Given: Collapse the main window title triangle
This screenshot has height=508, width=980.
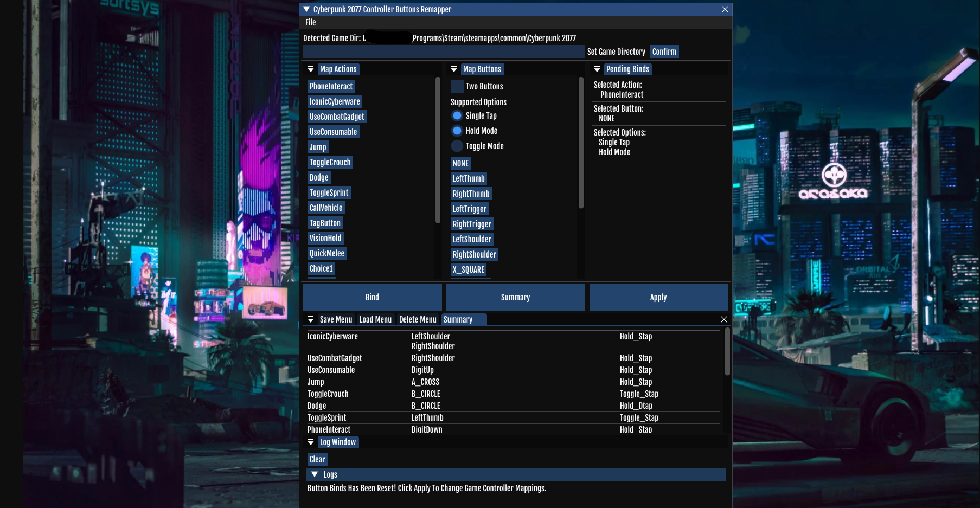Looking at the screenshot, I should click(x=306, y=9).
